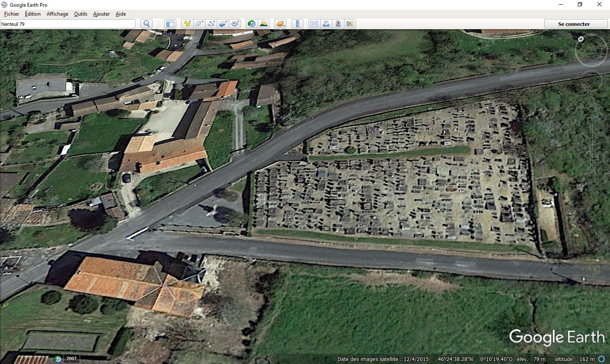Add a path using the toolbar icon
610x364 pixels.
[x=211, y=24]
